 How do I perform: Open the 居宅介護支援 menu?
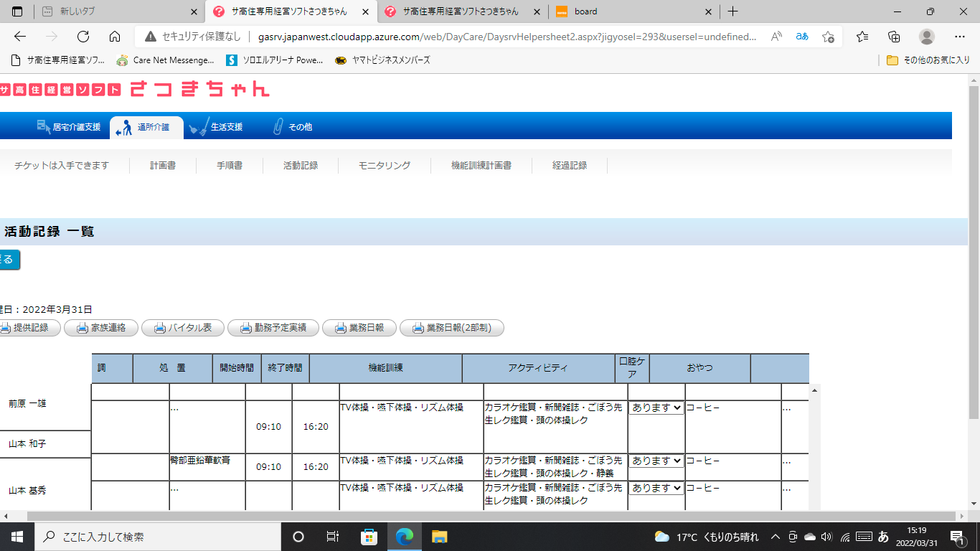click(69, 127)
